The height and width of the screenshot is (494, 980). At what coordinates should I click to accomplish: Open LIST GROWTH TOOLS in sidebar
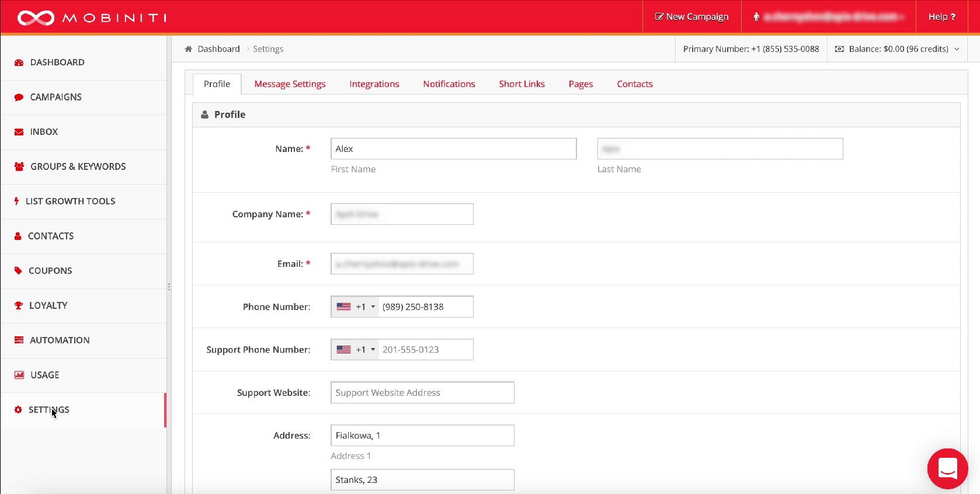pyautogui.click(x=84, y=201)
